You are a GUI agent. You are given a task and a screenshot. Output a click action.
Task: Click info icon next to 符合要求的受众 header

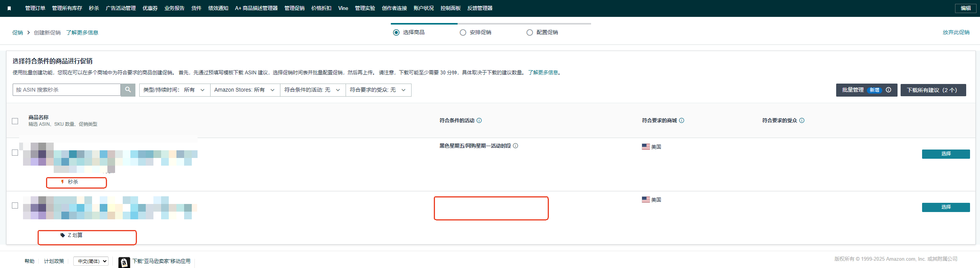coord(802,120)
